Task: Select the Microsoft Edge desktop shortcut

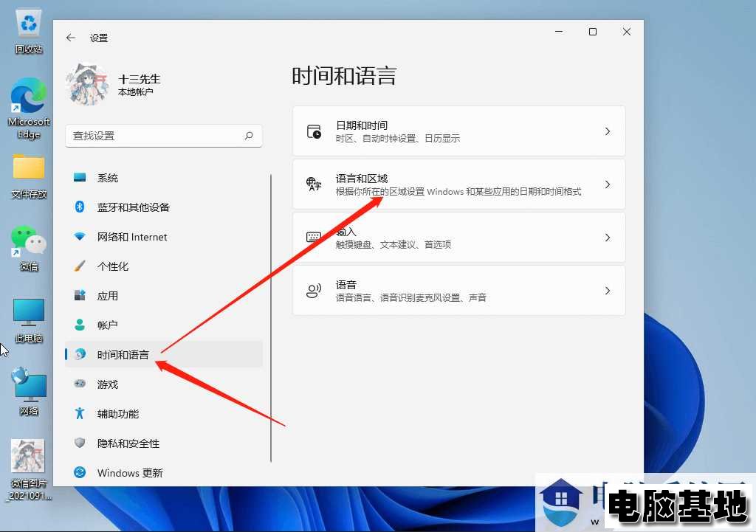Action: click(x=29, y=108)
